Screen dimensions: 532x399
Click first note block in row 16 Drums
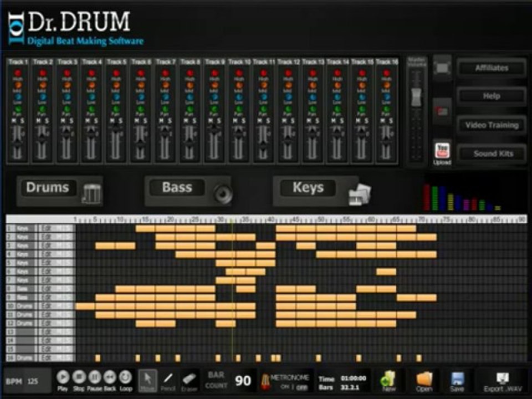point(98,358)
